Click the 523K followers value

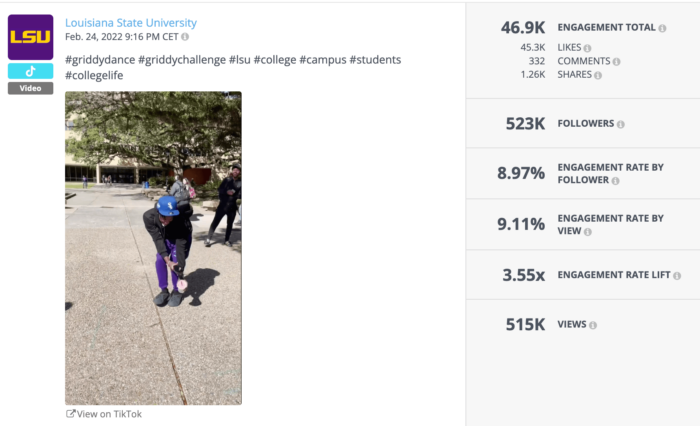pyautogui.click(x=525, y=123)
